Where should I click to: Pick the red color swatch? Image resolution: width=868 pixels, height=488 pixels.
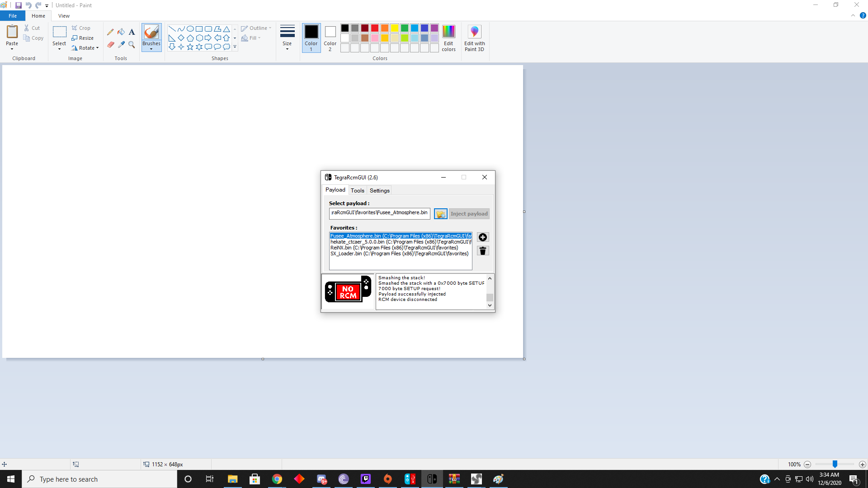point(375,28)
